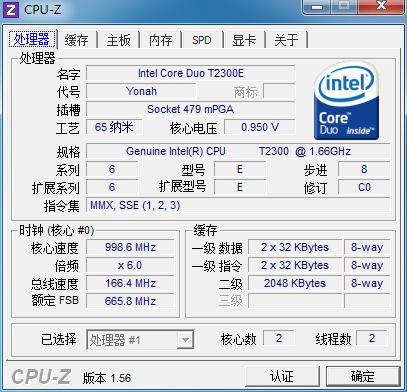The width and height of the screenshot is (407, 392).
Task: Minimize the CPU-Z window
Action: coord(317,6)
